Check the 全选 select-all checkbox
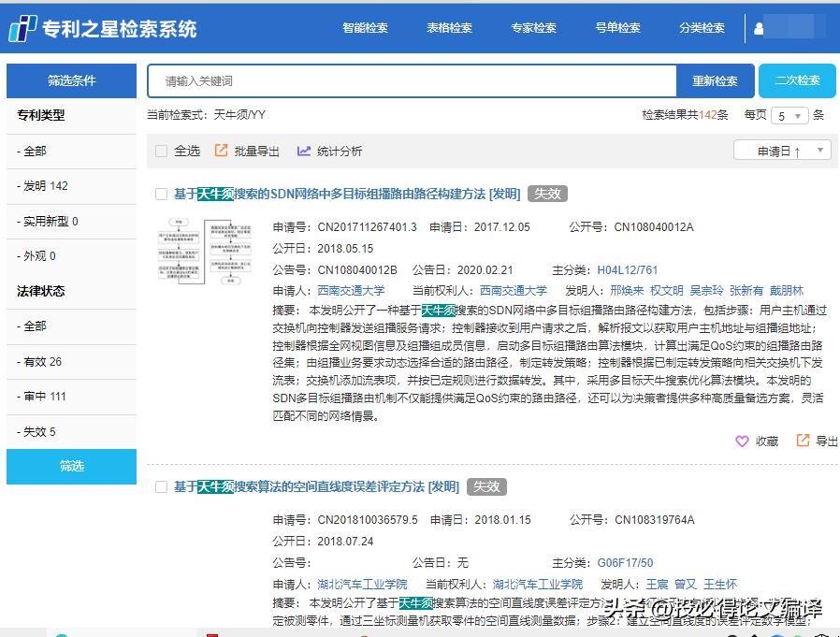 [x=162, y=151]
